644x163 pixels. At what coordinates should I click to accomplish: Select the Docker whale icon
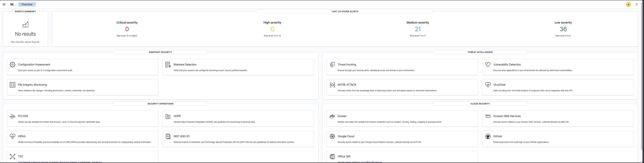tap(332, 116)
